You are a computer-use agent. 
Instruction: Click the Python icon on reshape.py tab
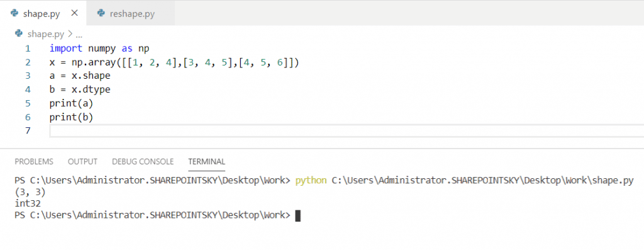[101, 13]
